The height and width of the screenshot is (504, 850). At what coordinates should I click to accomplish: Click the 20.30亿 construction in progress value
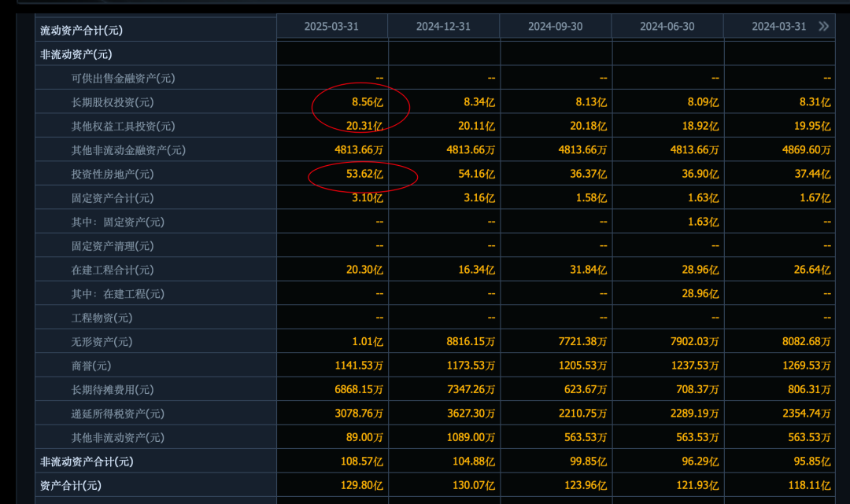tap(364, 269)
